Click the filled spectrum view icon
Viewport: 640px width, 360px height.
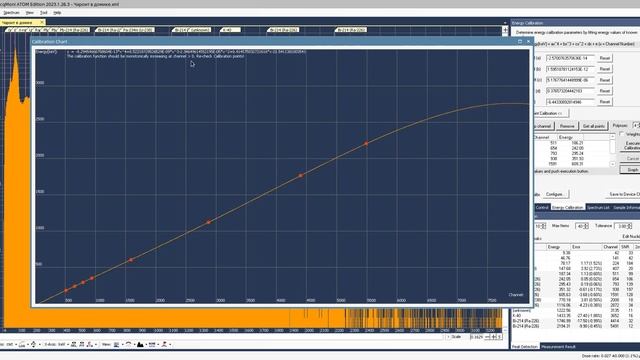coord(140,345)
